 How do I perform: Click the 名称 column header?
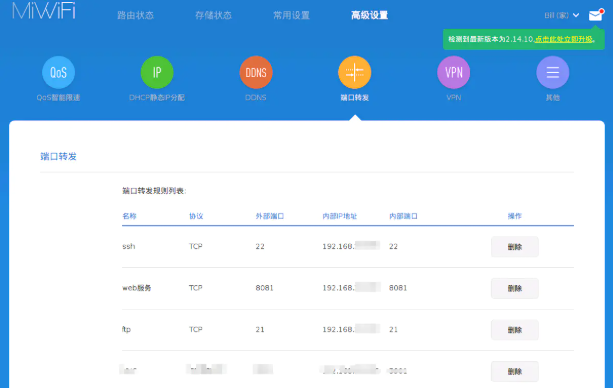pyautogui.click(x=129, y=216)
